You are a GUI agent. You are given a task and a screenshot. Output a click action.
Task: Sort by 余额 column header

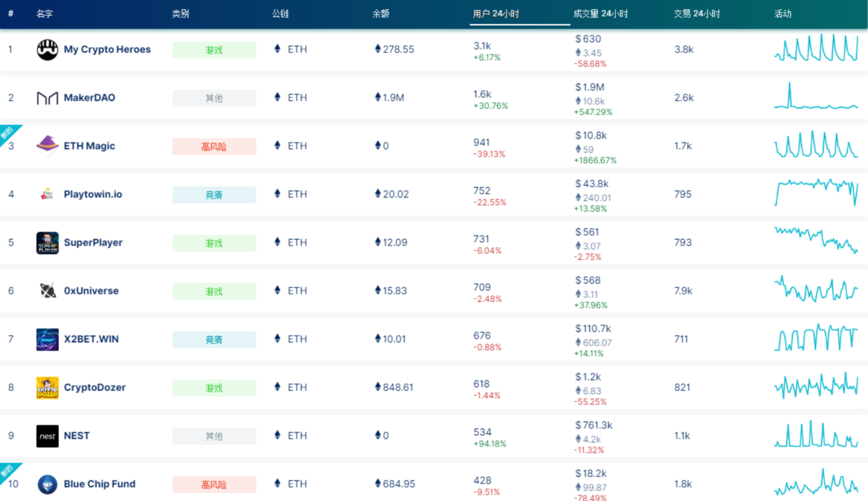pos(381,13)
